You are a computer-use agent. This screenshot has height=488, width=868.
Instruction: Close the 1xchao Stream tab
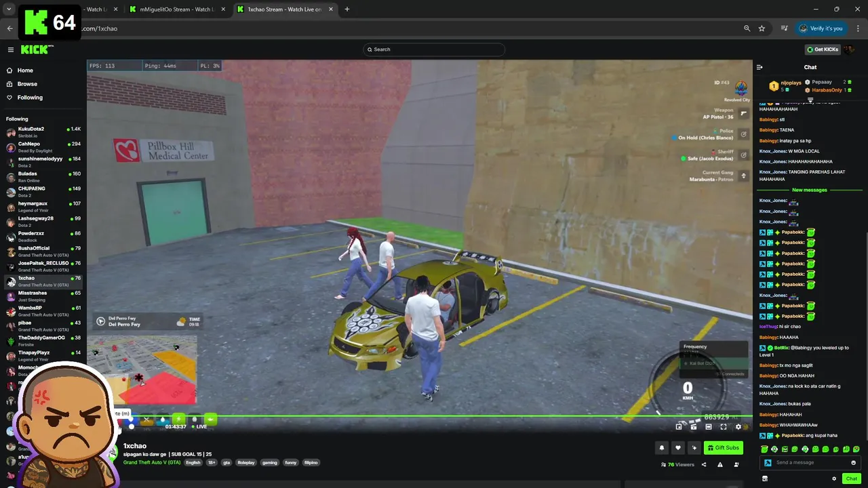coord(331,9)
